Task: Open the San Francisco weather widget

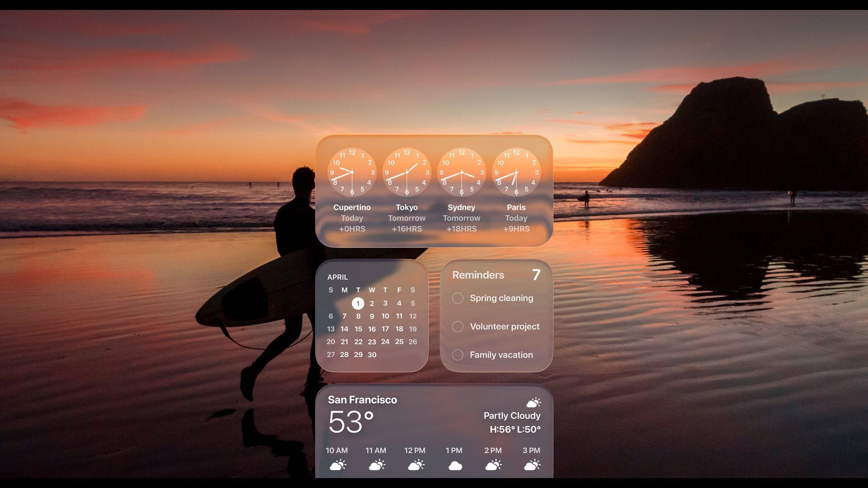Action: coord(362,399)
